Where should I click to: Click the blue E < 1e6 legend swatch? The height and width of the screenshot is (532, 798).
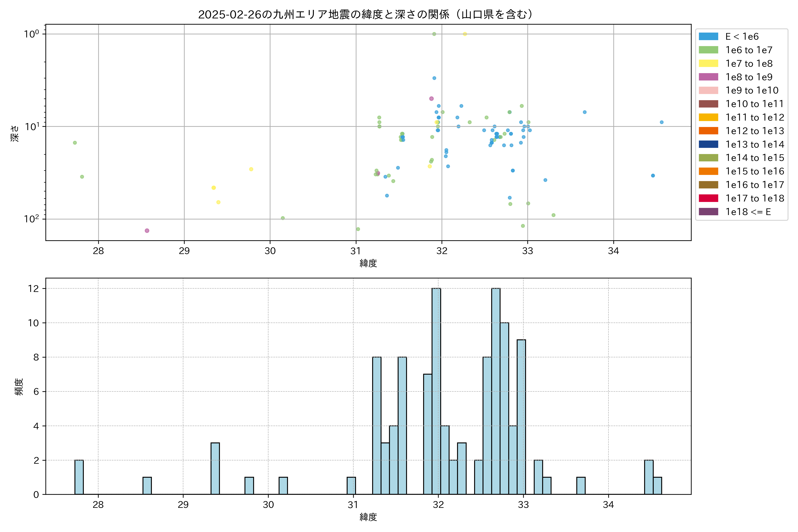pos(708,37)
